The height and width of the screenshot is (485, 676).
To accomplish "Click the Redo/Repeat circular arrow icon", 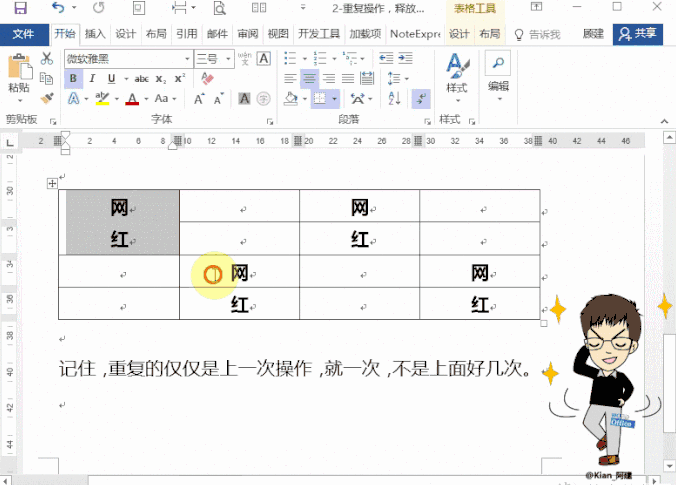I will tap(99, 7).
